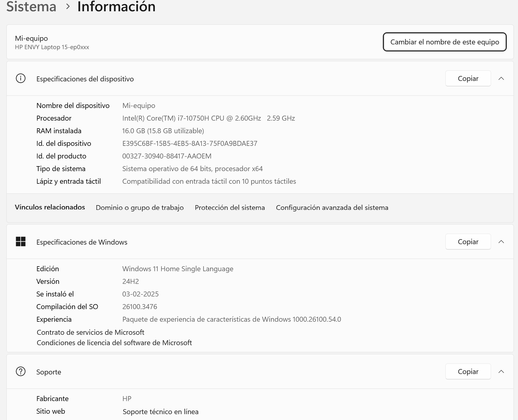The width and height of the screenshot is (518, 420).
Task: Click the touch input 10 puntos táctiles value
Action: point(209,181)
